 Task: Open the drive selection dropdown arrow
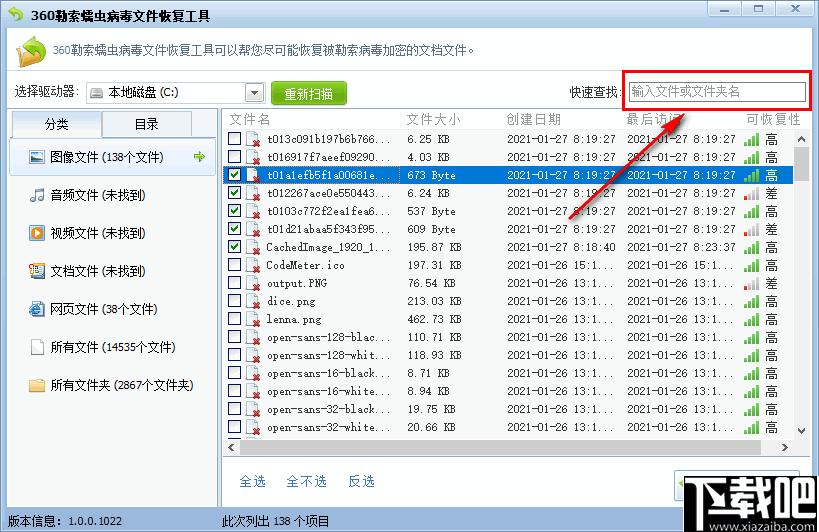point(254,93)
